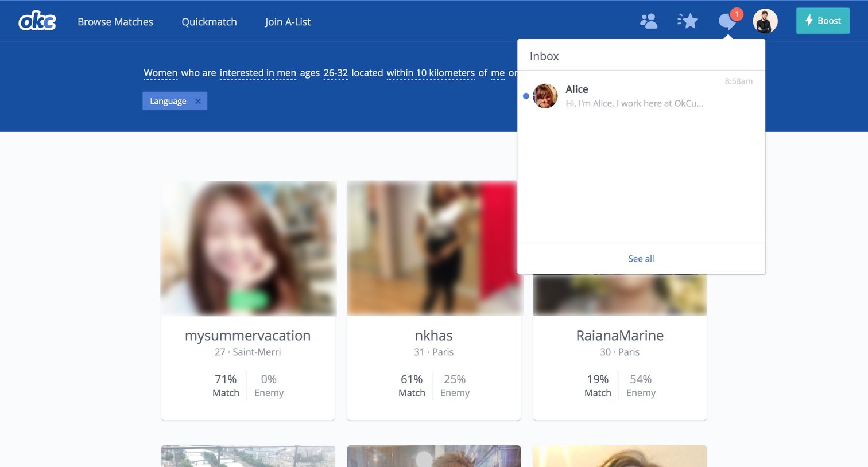Click the username nkhas

pos(434,336)
